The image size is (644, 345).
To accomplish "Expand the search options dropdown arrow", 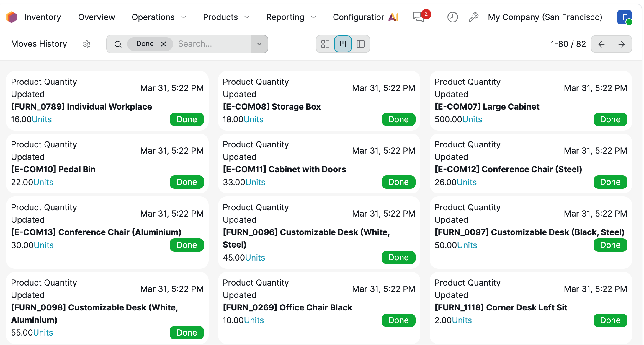I will (259, 44).
